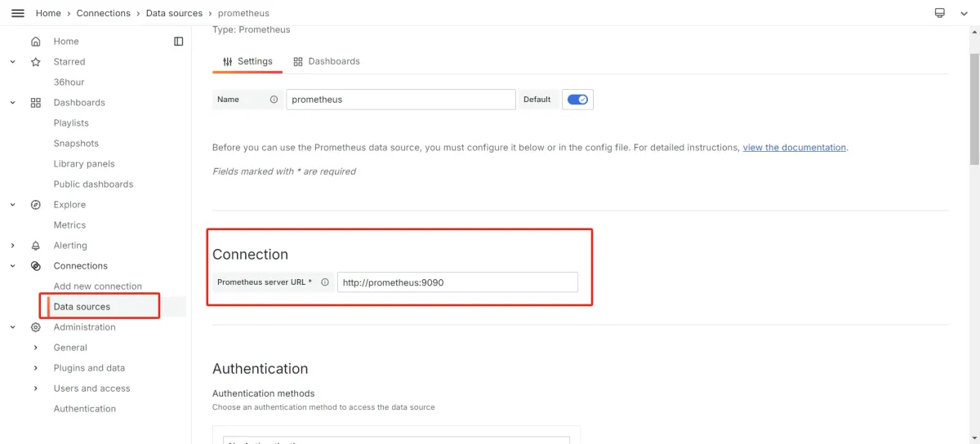Collapse the Connections section
Image resolution: width=980 pixels, height=444 pixels.
[x=12, y=266]
